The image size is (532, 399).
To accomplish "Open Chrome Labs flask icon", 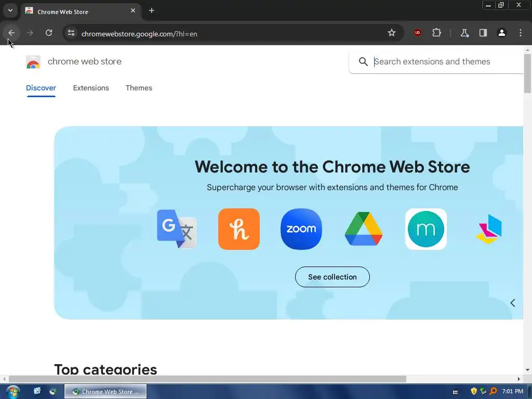I will click(464, 33).
